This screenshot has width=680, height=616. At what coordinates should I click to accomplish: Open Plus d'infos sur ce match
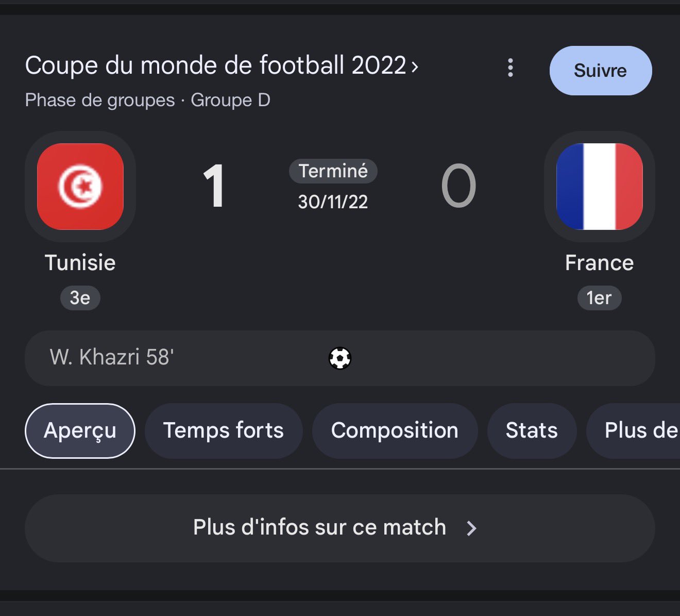(x=340, y=528)
